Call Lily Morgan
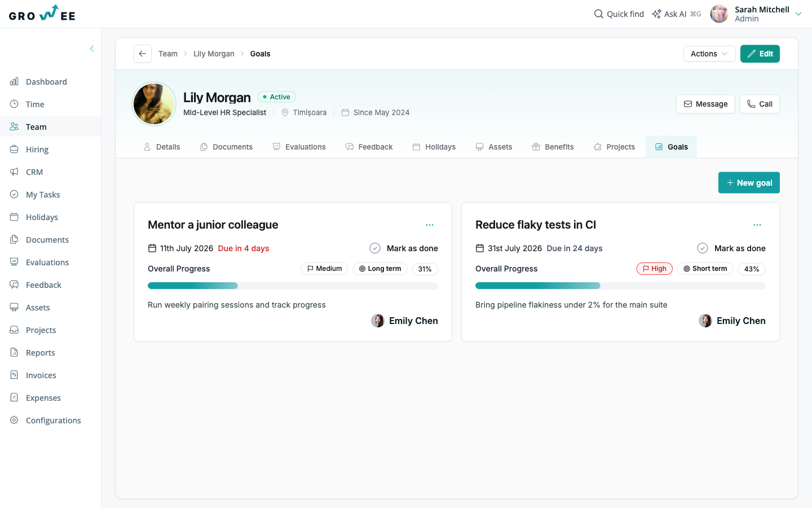Screen dimensions: 812x508 (x=760, y=104)
